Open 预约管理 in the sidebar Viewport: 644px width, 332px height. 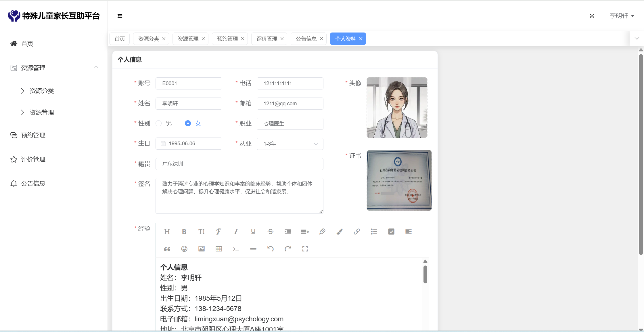33,135
